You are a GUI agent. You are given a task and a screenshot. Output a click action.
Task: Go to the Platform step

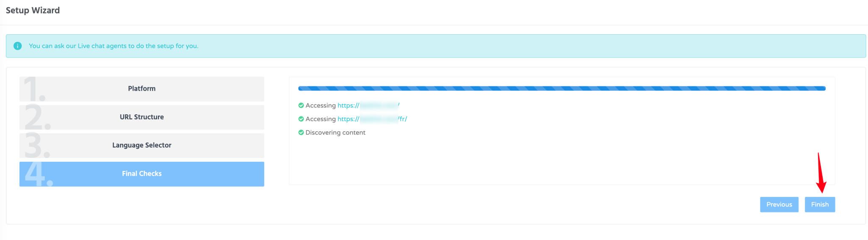[x=142, y=88]
